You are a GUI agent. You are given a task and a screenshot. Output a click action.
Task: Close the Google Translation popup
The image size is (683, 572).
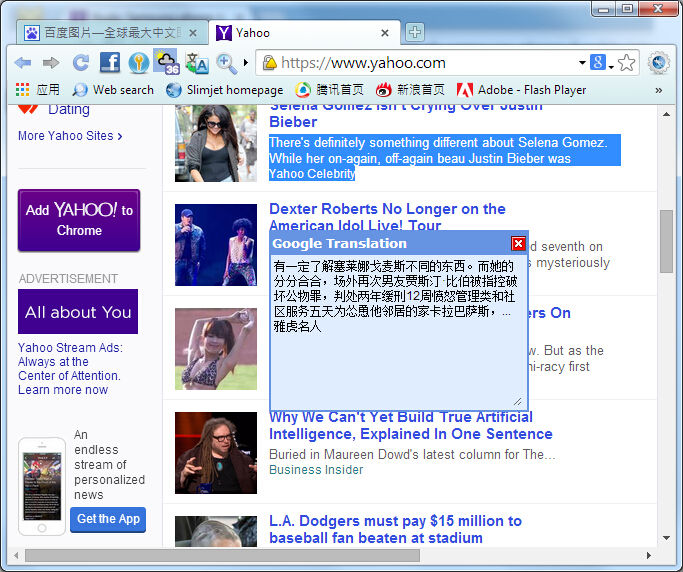(x=518, y=244)
